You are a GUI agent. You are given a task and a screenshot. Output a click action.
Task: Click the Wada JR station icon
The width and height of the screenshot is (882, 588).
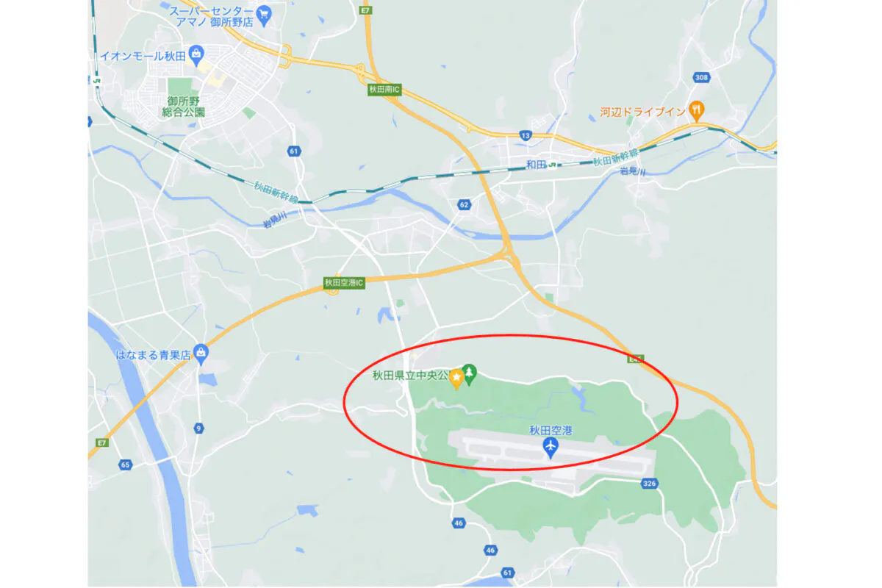552,165
